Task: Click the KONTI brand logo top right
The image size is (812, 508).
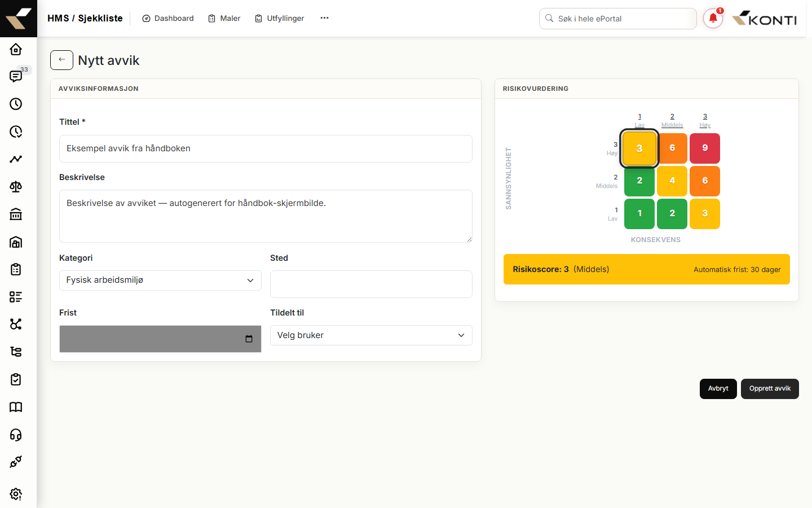Action: click(765, 19)
